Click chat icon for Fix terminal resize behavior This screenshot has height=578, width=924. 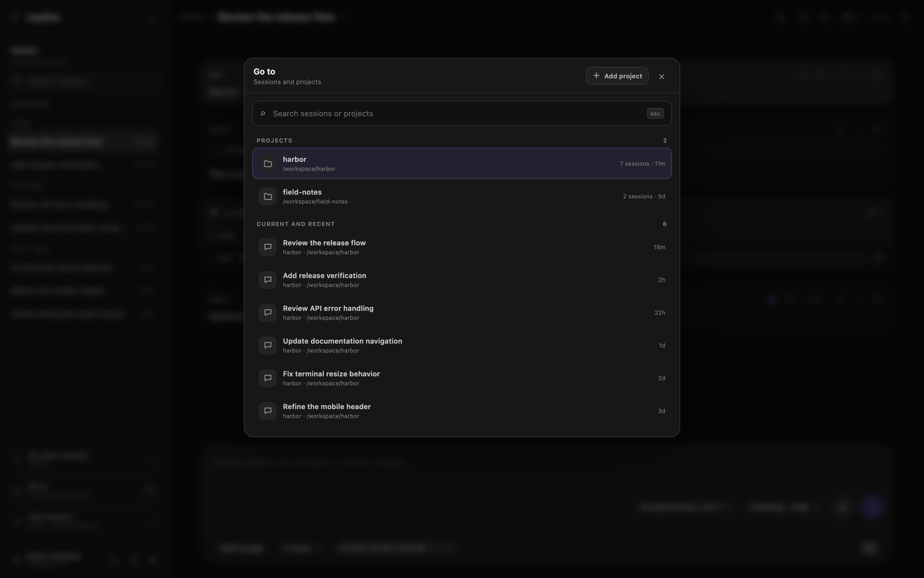[268, 378]
